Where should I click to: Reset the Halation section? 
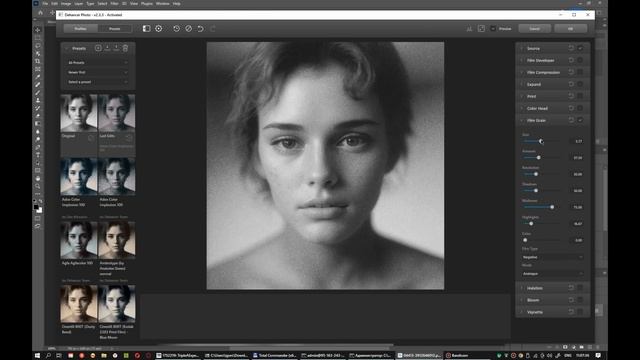[x=571, y=288]
